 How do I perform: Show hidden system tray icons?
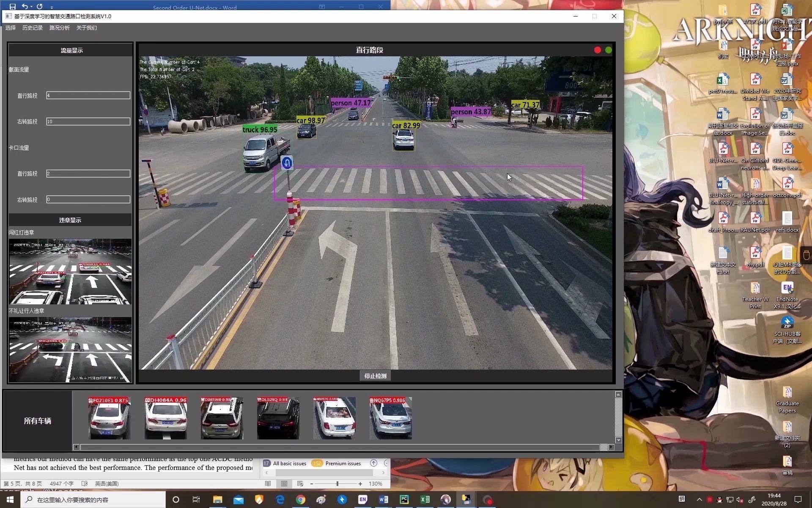(x=699, y=500)
